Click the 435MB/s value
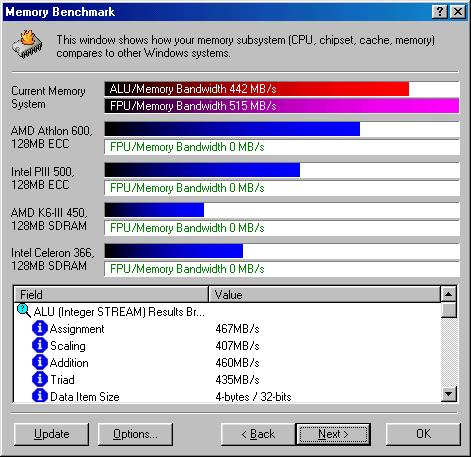 tap(237, 380)
